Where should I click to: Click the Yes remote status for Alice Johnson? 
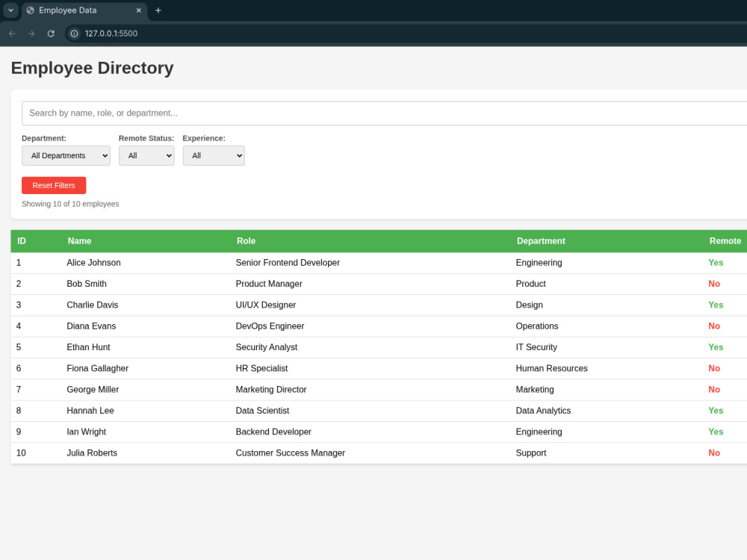[x=715, y=263]
